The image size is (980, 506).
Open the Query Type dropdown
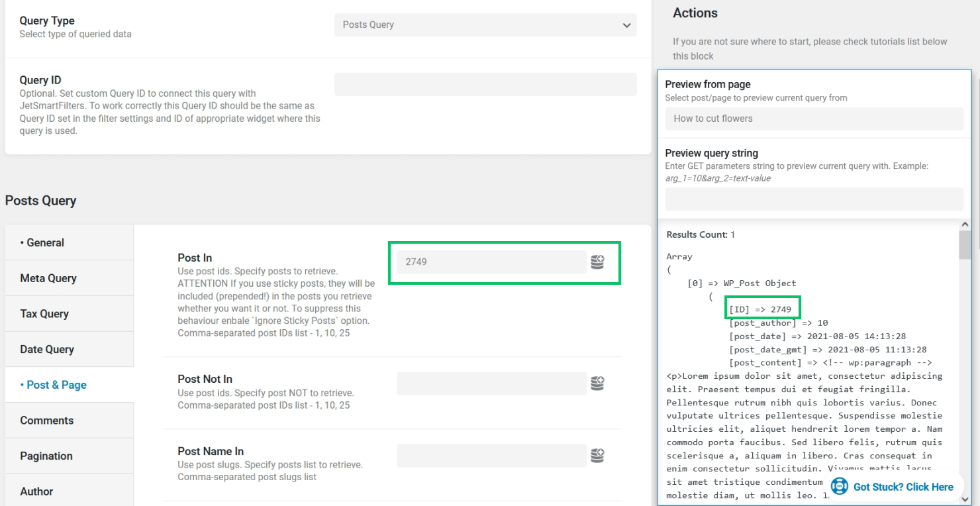pos(485,25)
